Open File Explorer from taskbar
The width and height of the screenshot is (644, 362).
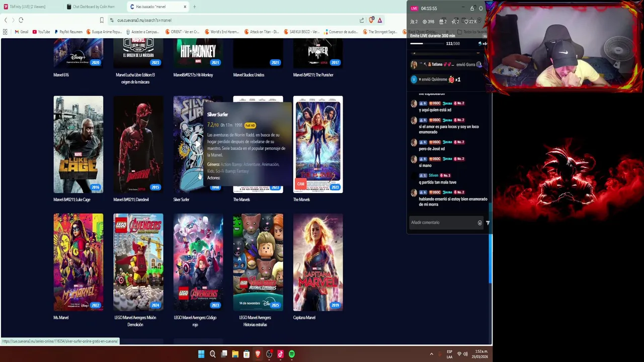[x=235, y=354]
